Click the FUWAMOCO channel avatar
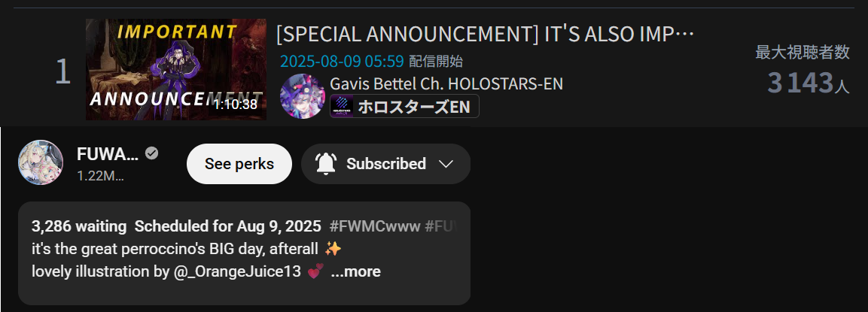Image resolution: width=868 pixels, height=312 pixels. (41, 162)
